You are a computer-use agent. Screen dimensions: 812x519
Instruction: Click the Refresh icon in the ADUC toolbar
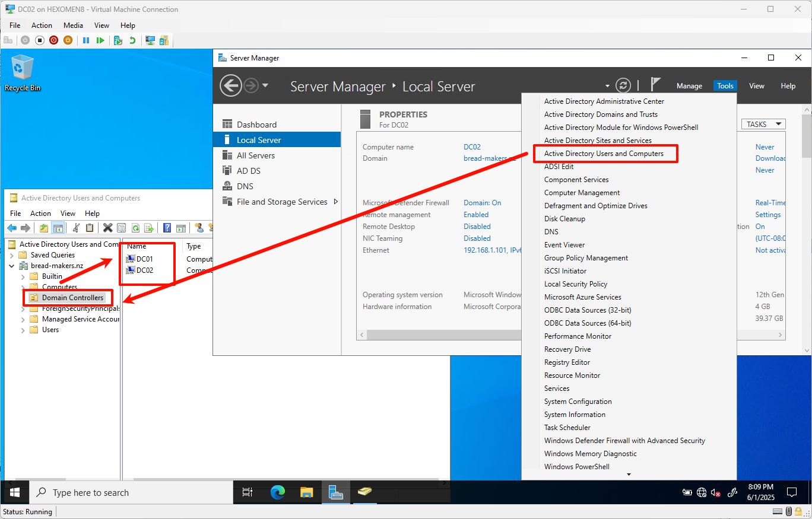pyautogui.click(x=135, y=228)
